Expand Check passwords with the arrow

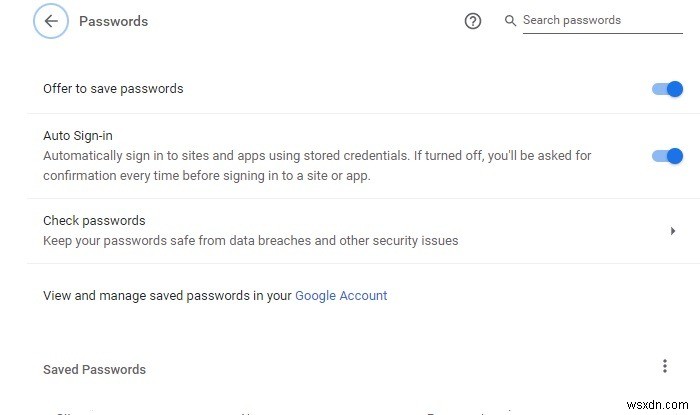click(672, 231)
